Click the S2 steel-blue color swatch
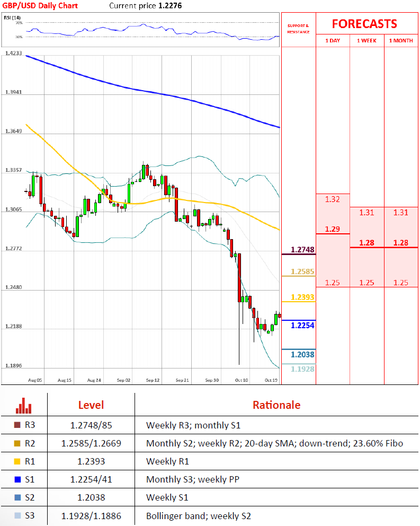Viewport: 420px width, 526px height. (x=17, y=497)
